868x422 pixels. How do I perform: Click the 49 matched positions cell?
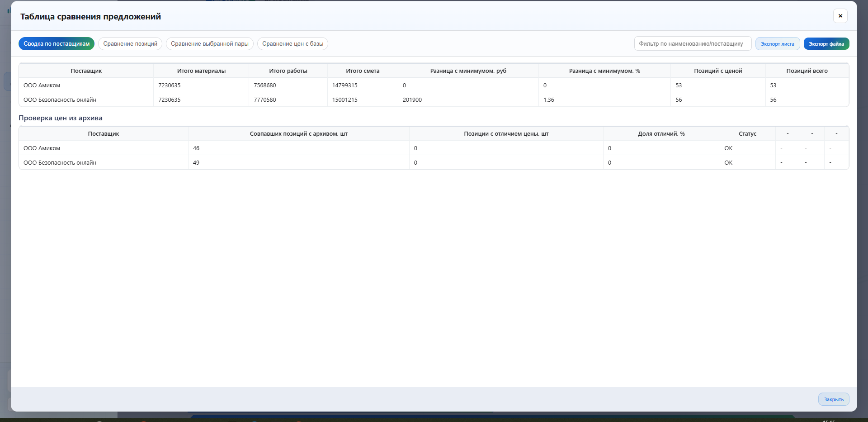click(x=299, y=163)
